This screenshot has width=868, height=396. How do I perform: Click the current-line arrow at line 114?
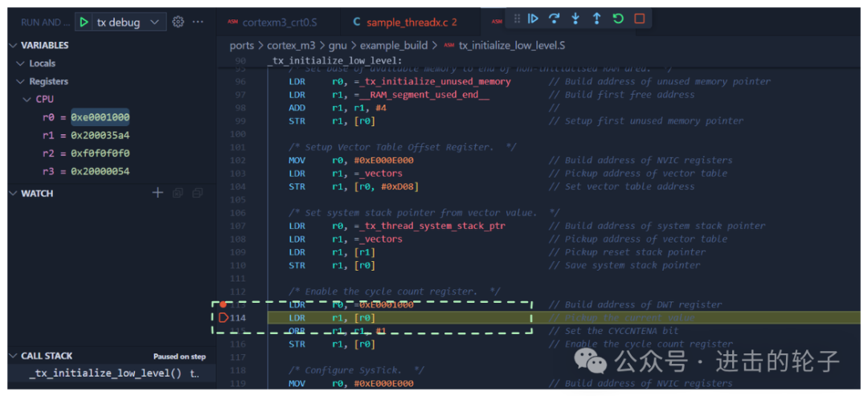(223, 317)
